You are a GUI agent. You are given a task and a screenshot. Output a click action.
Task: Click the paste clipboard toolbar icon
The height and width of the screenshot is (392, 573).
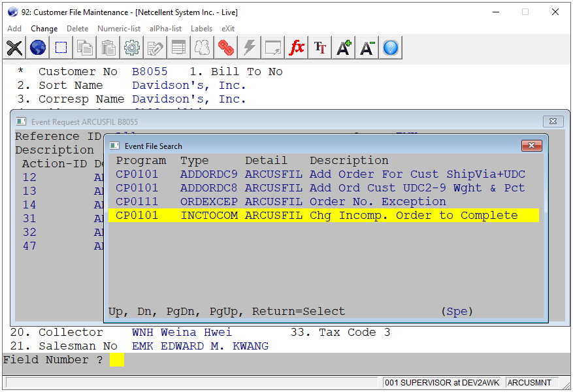coord(108,48)
